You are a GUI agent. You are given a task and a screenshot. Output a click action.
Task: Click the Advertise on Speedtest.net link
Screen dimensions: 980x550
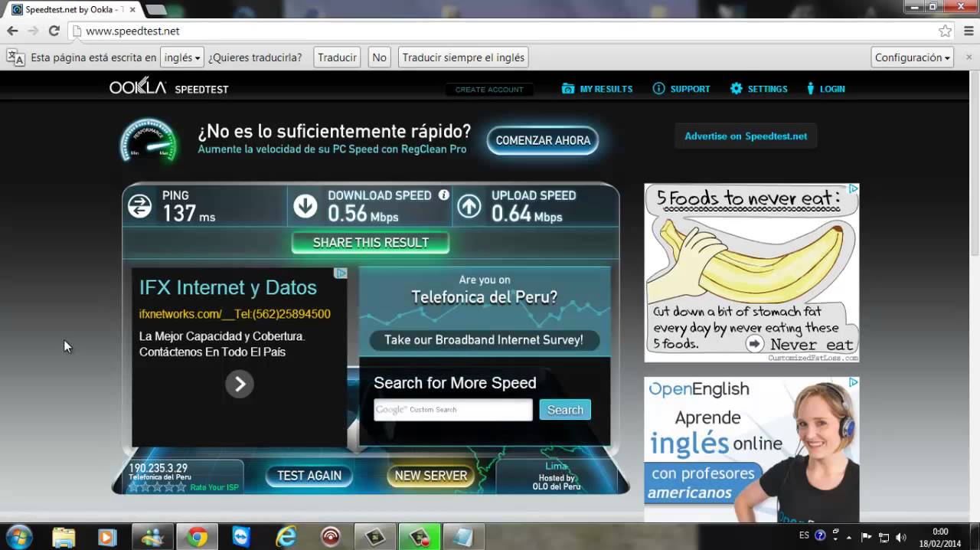[746, 136]
